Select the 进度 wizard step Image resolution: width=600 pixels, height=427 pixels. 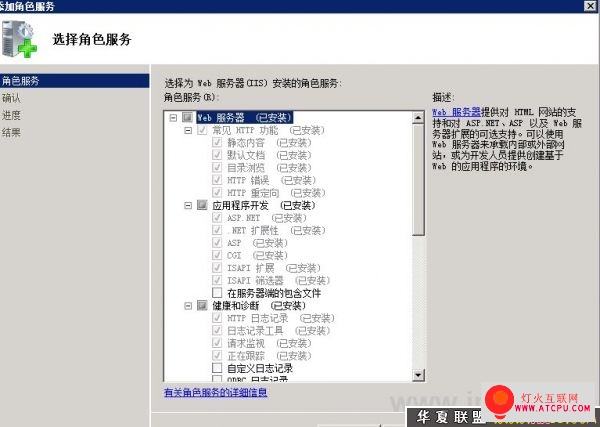click(x=11, y=116)
